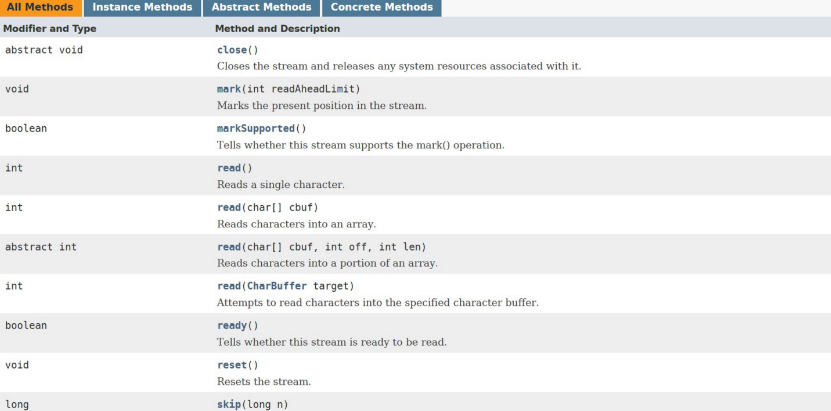
Task: Follow the mark method link
Action: [x=228, y=89]
